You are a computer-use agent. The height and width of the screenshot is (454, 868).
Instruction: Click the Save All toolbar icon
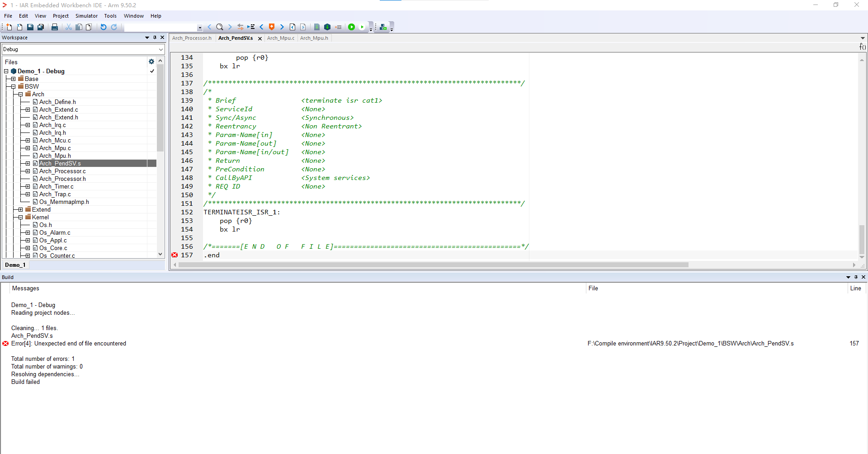40,27
